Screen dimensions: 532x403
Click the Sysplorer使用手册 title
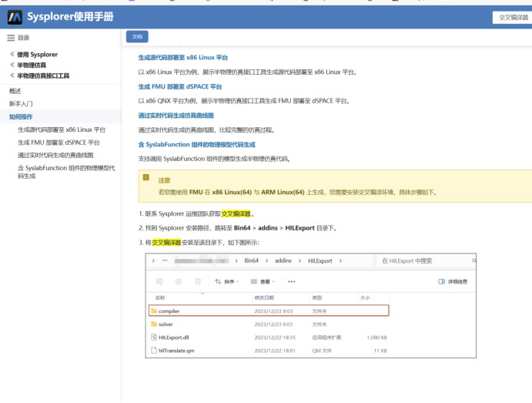click(x=70, y=17)
